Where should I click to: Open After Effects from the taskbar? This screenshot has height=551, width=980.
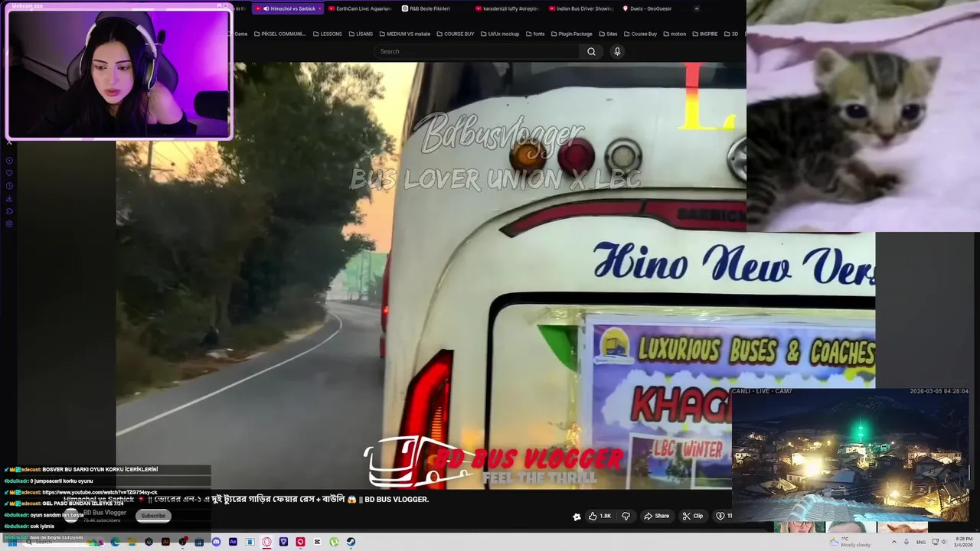[233, 542]
